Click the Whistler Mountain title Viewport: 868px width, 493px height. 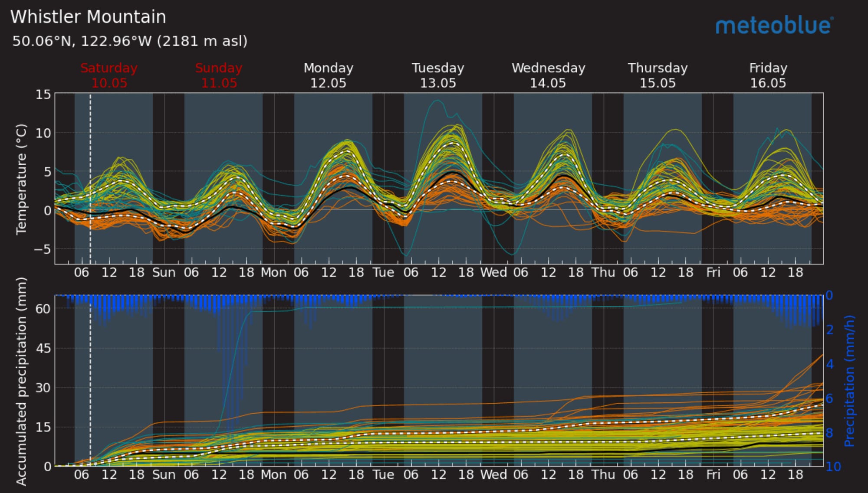coord(88,17)
